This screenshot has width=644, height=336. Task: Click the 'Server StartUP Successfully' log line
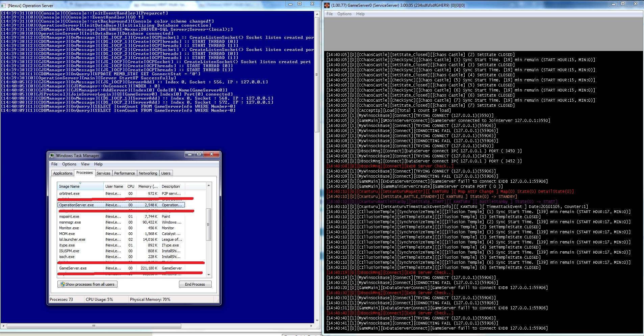pyautogui.click(x=88, y=78)
